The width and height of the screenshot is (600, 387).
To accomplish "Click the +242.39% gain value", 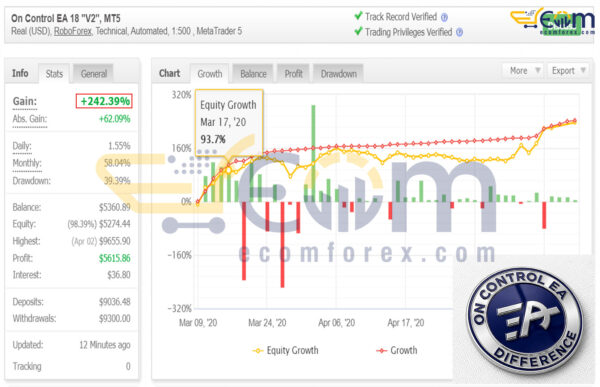I will tap(104, 101).
